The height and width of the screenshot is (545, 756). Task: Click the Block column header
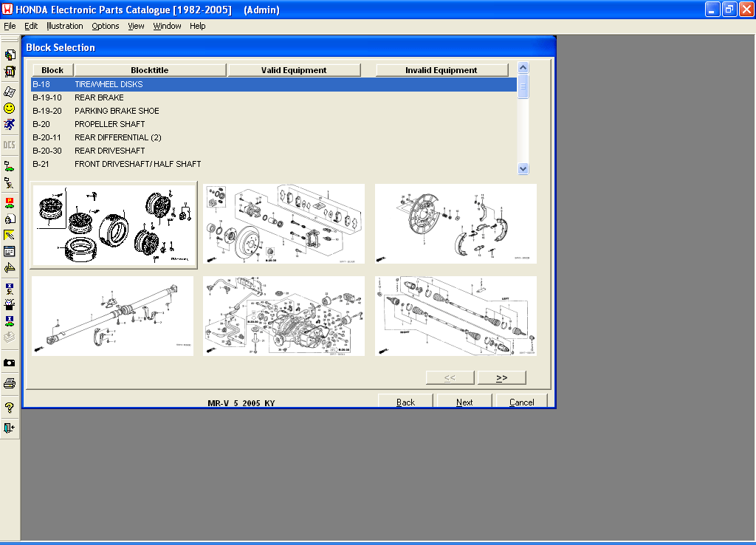52,70
